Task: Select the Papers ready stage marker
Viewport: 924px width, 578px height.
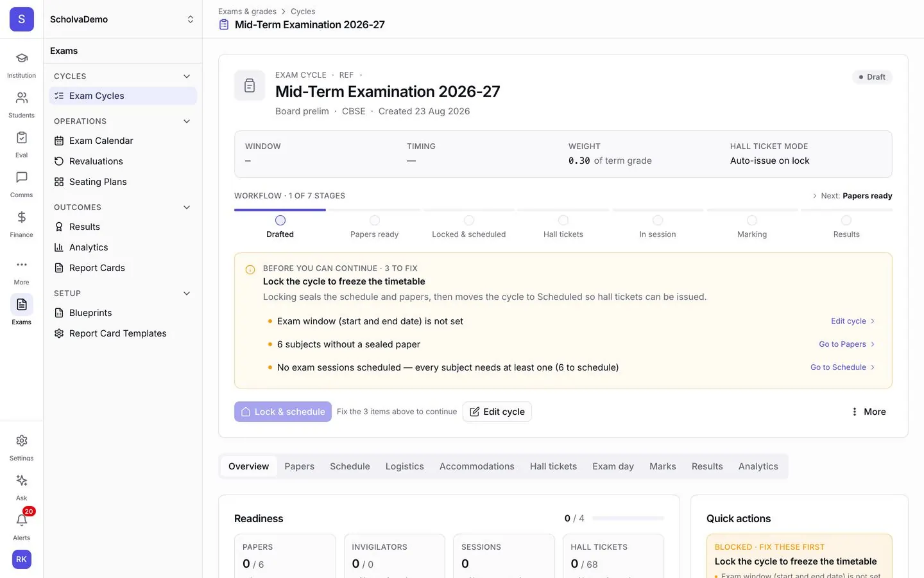Action: 375,220
